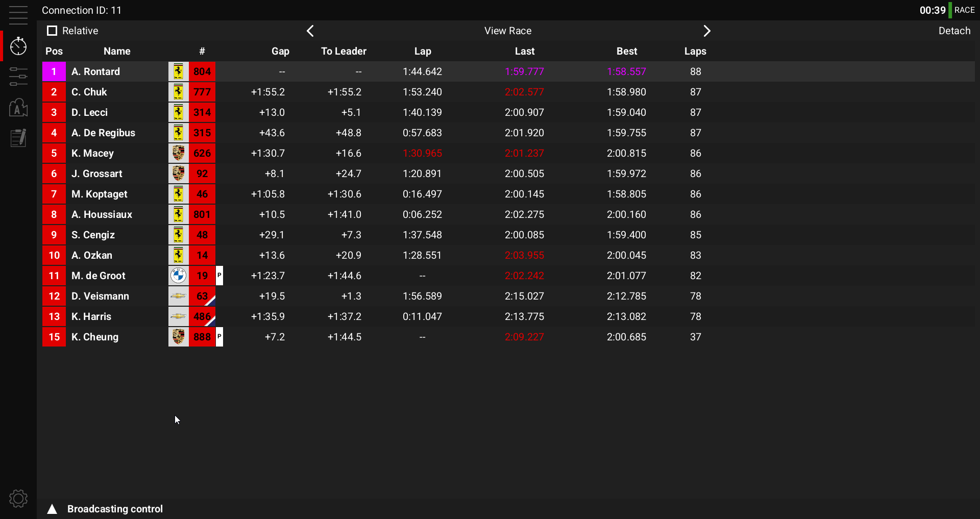Screen dimensions: 980x519
Task: Click the Ferrari logo for A. Rontard
Action: coord(178,71)
